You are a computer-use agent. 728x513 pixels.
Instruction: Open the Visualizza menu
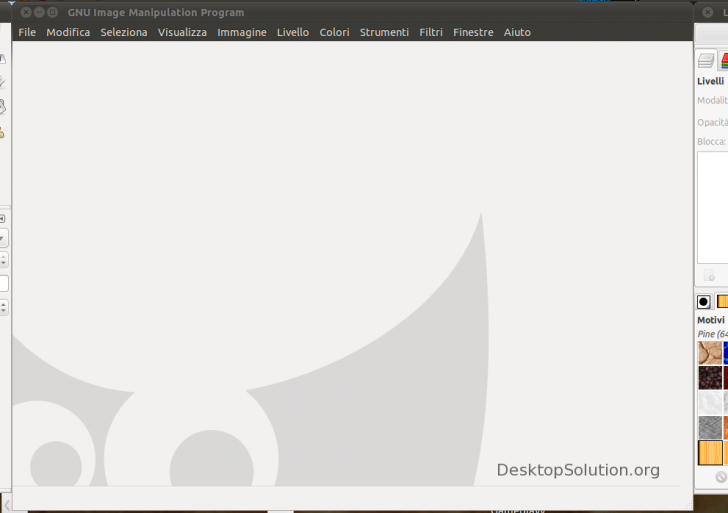182,32
